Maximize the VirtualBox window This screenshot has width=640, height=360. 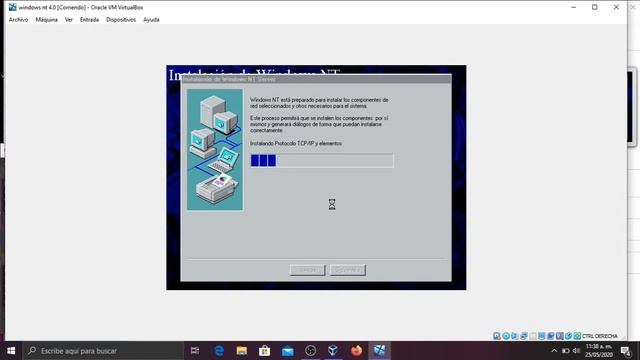click(595, 7)
